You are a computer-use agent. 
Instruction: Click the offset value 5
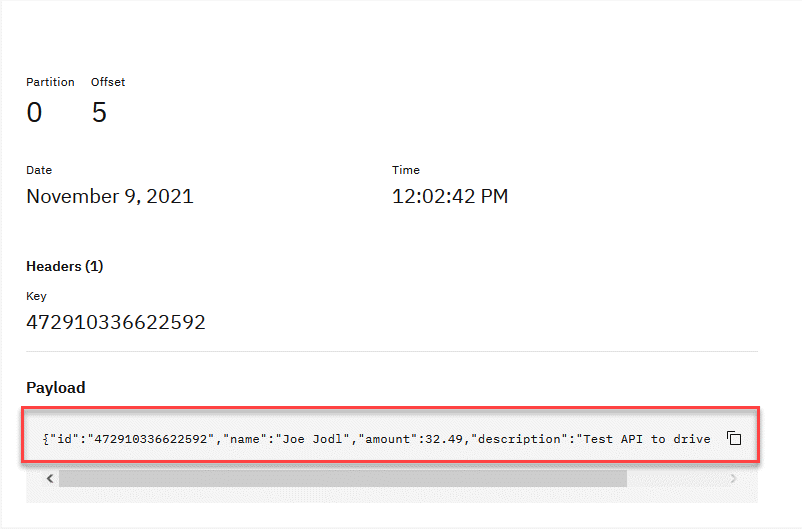(99, 113)
